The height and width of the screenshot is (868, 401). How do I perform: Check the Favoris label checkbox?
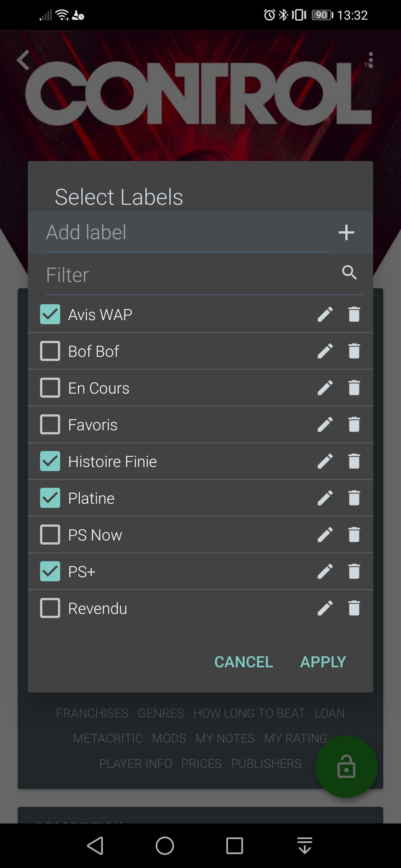click(50, 424)
